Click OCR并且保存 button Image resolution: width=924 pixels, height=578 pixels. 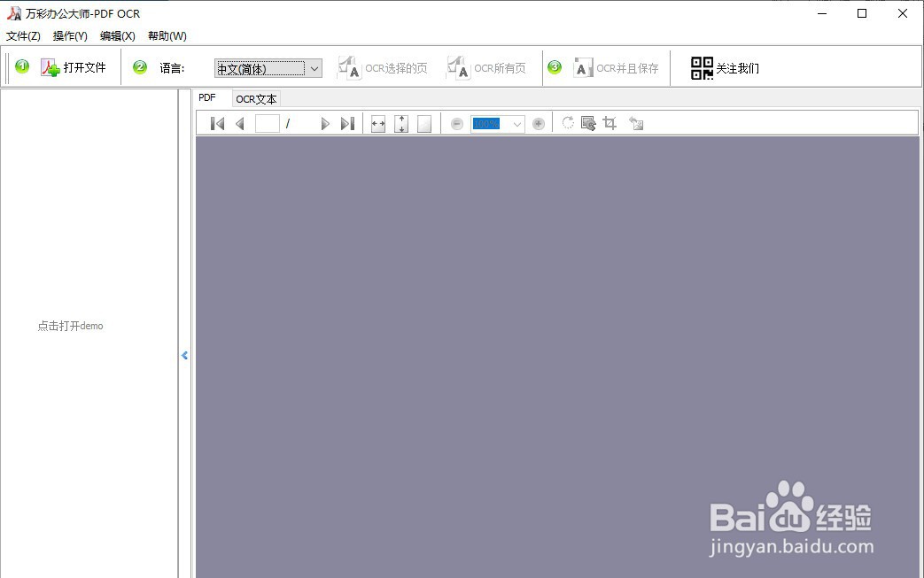point(616,68)
